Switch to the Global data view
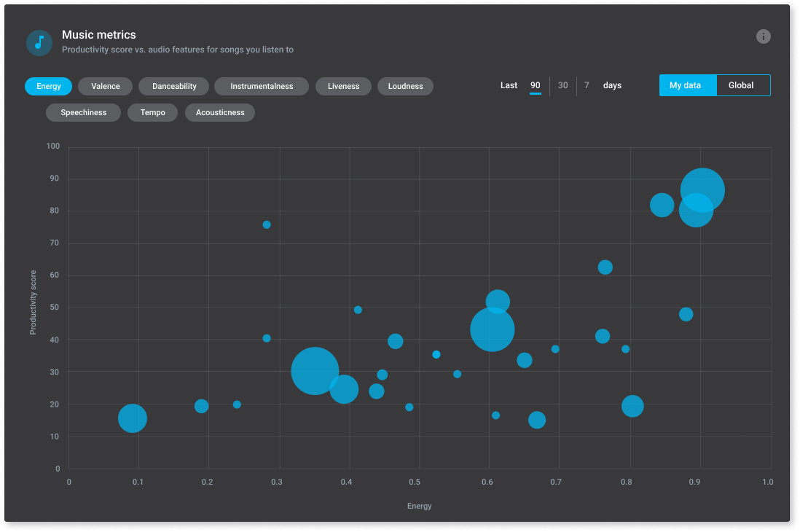 click(x=742, y=85)
